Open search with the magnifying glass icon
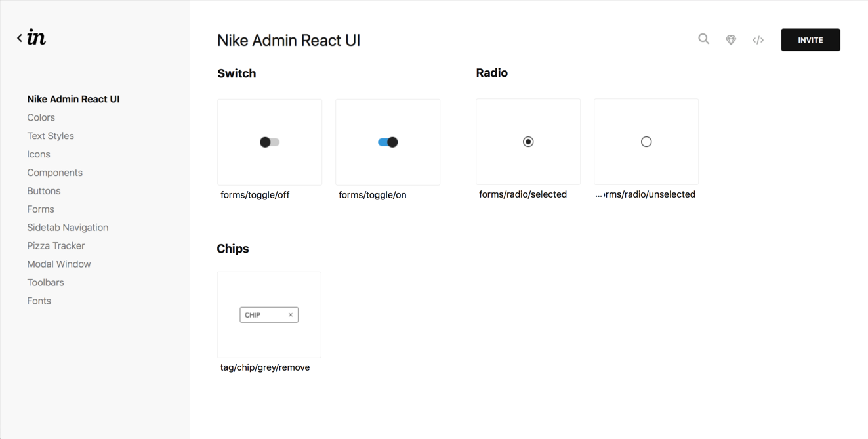 [703, 39]
